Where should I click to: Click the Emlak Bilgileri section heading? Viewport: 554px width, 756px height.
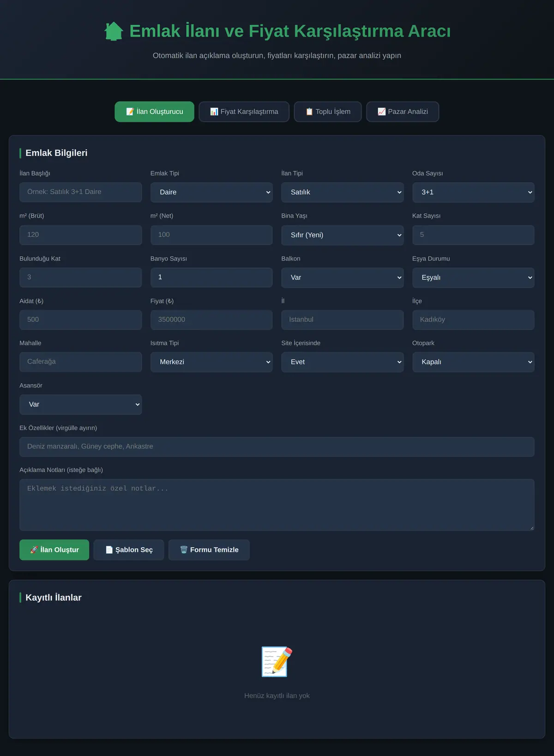(56, 153)
